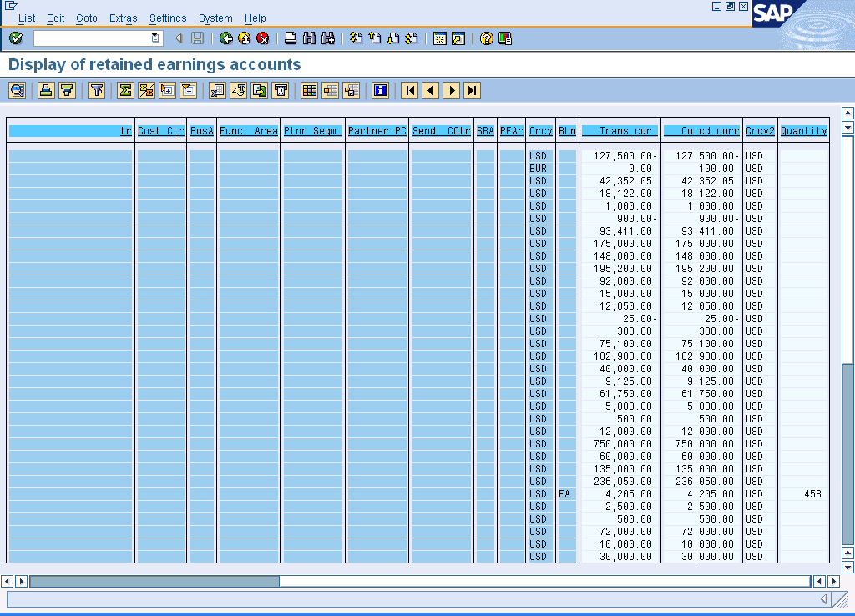
Task: Open the Edit menu
Action: pos(56,18)
